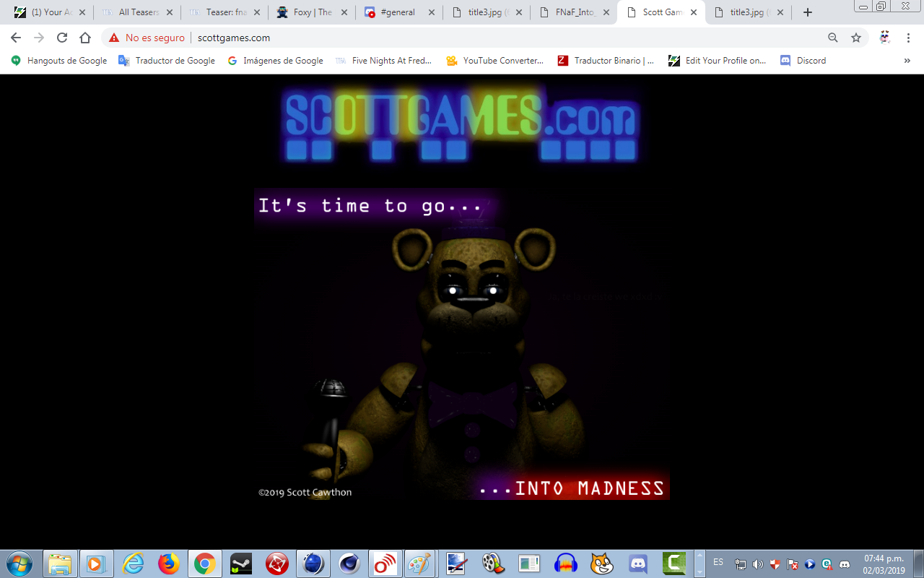Open the zoom magnifier in address bar
Viewport: 924px width, 578px height.
point(833,38)
